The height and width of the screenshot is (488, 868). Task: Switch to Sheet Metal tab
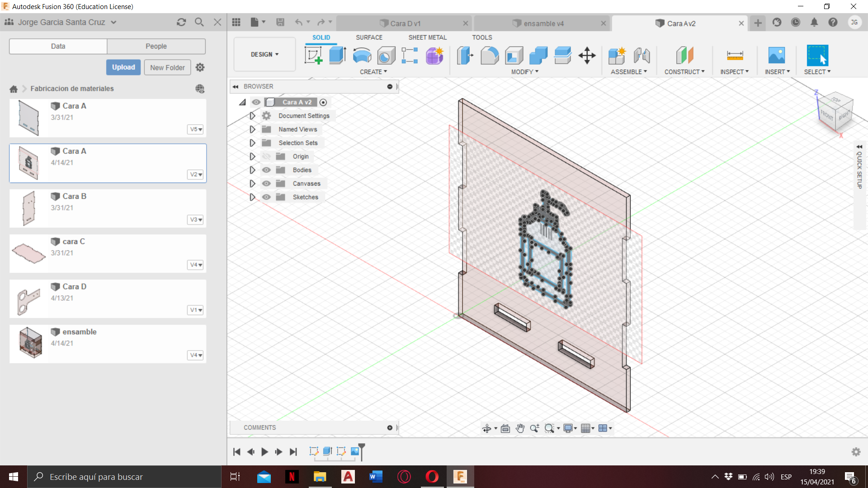(427, 37)
